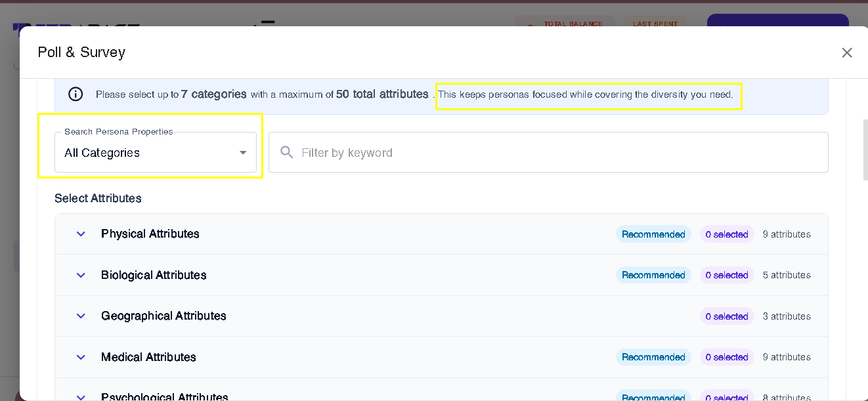Click the Filter by keyword field
Screen dimensions: 868x401
pos(548,152)
